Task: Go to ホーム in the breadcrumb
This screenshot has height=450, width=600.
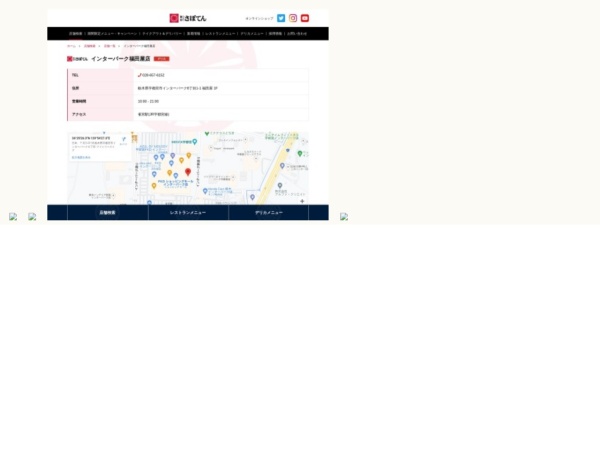Action: click(x=71, y=46)
